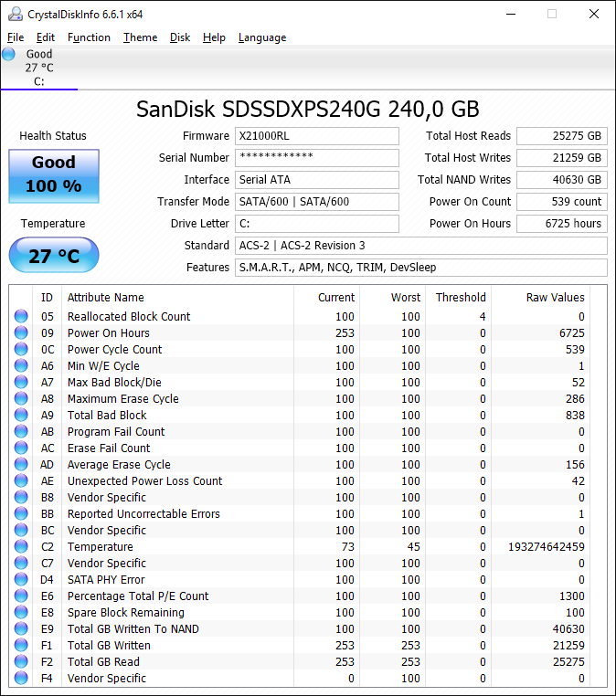The image size is (616, 696).
Task: Click status orb for Min W/E Cycle
Action: pyautogui.click(x=21, y=365)
